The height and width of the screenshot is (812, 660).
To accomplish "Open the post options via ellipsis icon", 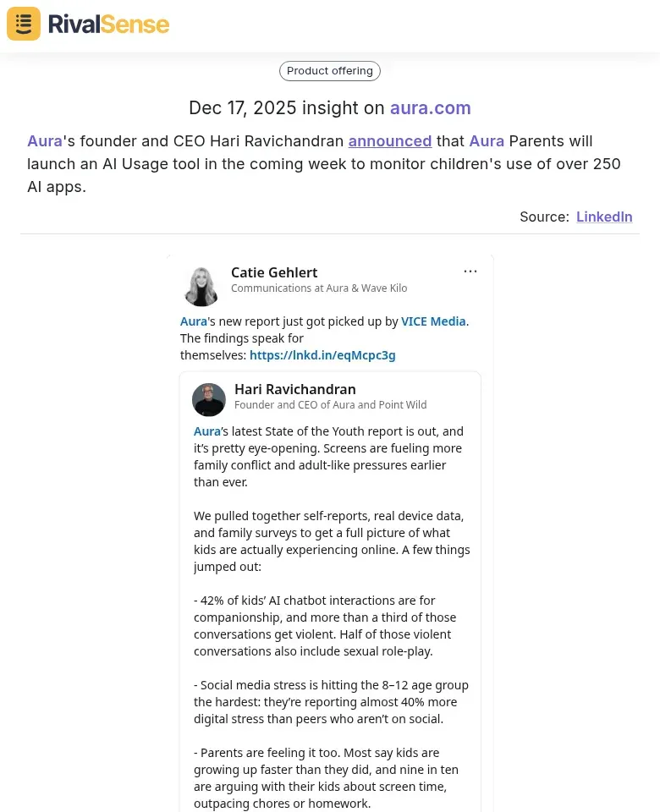I will coord(470,271).
